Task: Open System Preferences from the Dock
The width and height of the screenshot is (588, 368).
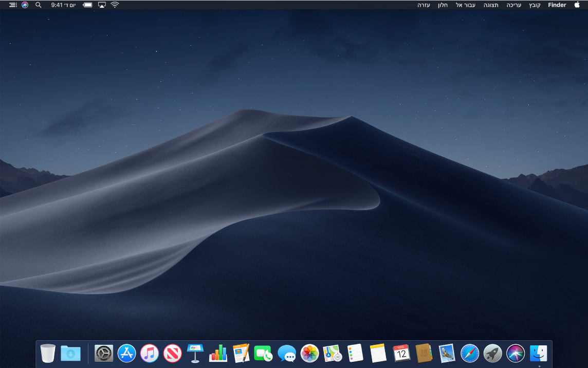Action: coord(104,353)
